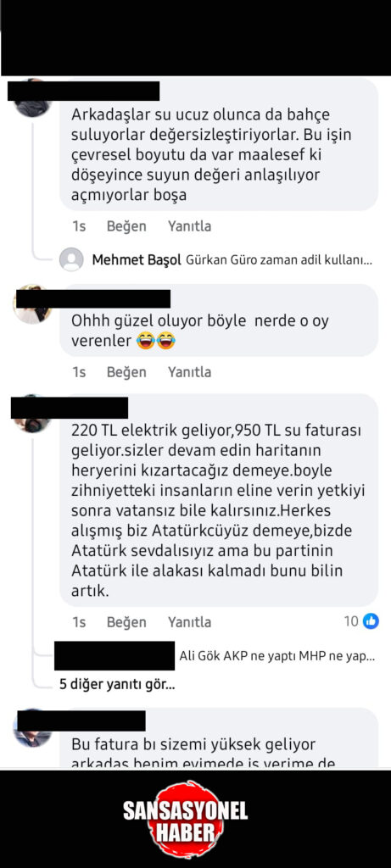
Task: Open the reaction count showing 10
Action: click(x=352, y=621)
